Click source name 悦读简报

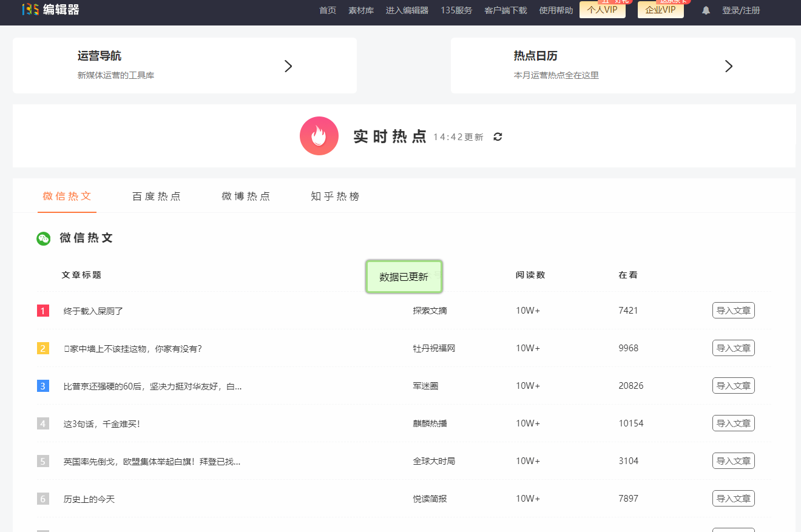click(430, 499)
